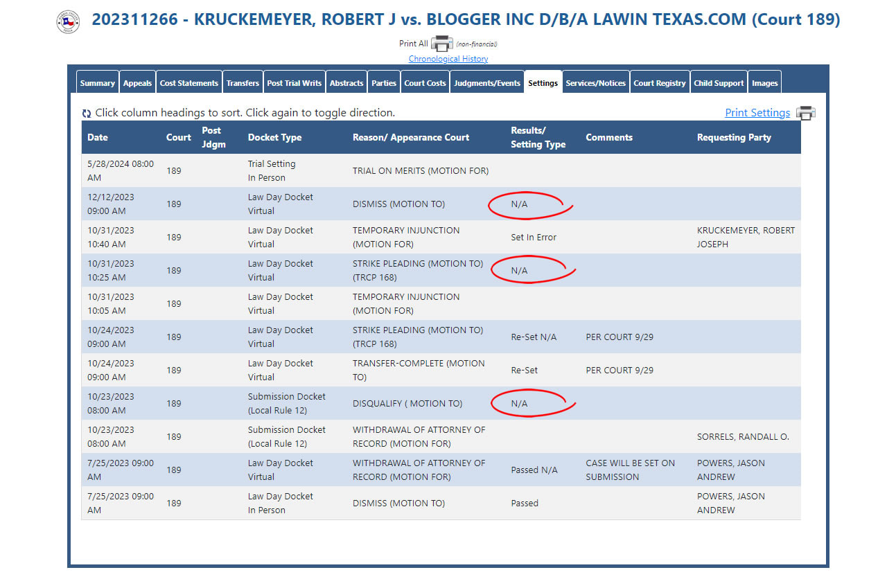Click the non-financial label near Print All

[x=477, y=44]
